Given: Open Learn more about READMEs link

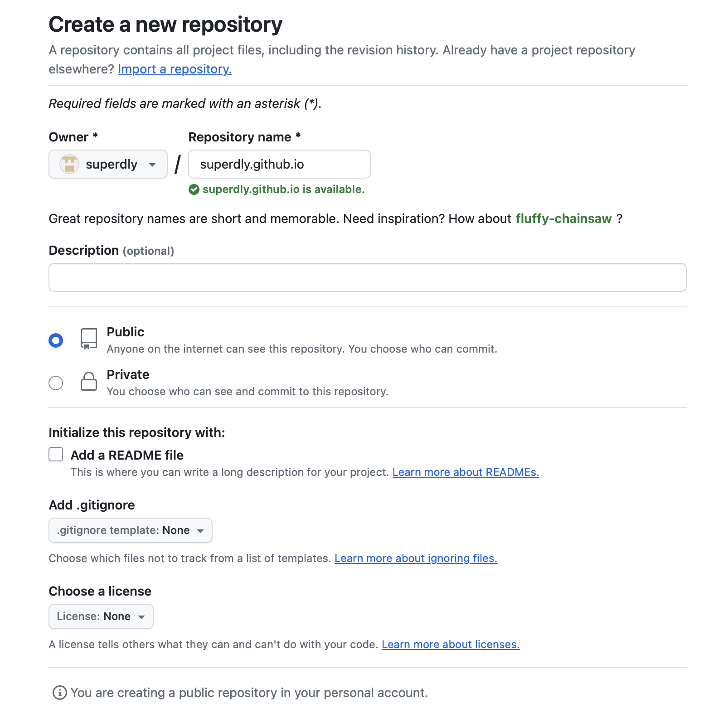Looking at the screenshot, I should (x=466, y=472).
